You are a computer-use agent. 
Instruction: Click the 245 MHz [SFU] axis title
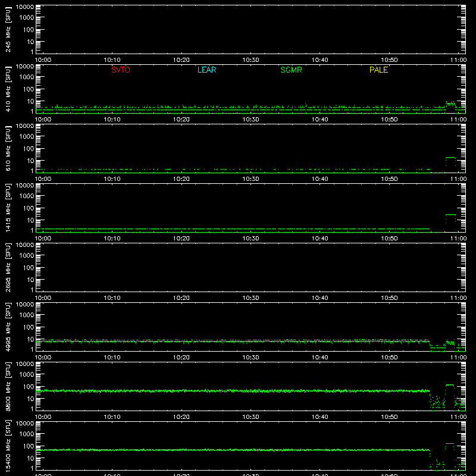pyautogui.click(x=8, y=29)
